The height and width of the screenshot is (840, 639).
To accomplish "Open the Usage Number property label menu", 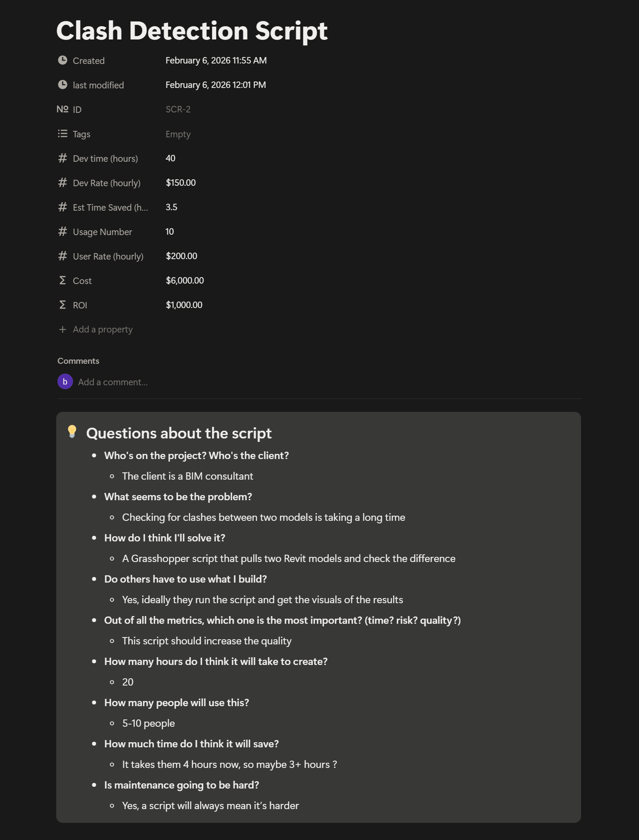I will [x=102, y=232].
